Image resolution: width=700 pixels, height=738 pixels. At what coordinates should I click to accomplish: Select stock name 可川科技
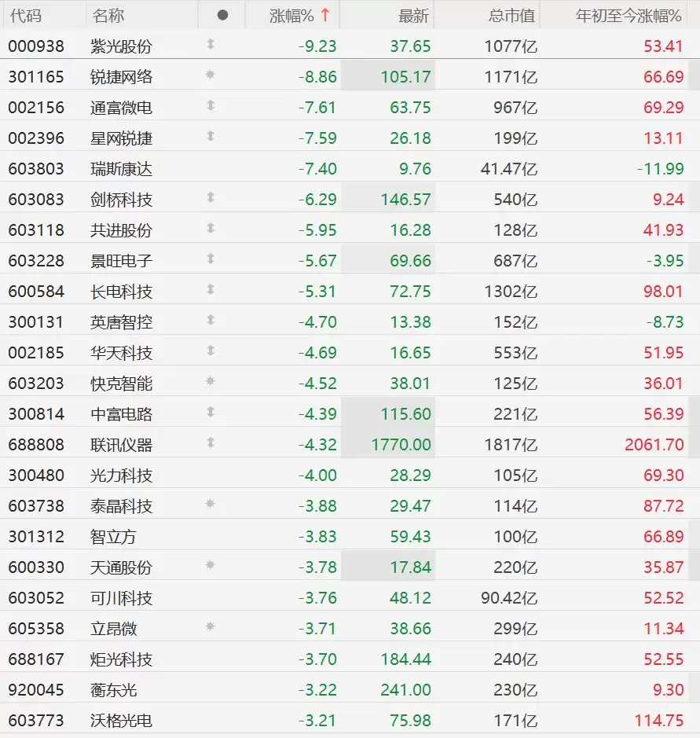click(x=121, y=598)
